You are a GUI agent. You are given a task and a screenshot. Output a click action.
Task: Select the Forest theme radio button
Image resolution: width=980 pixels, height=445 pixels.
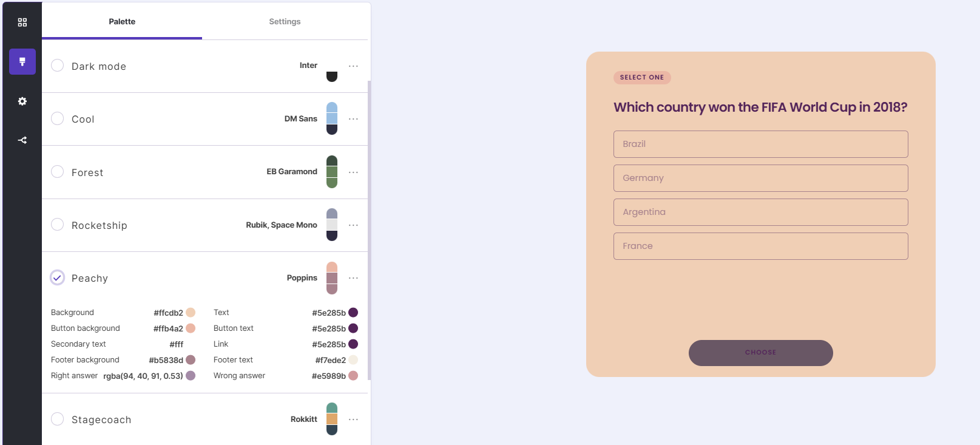[57, 172]
